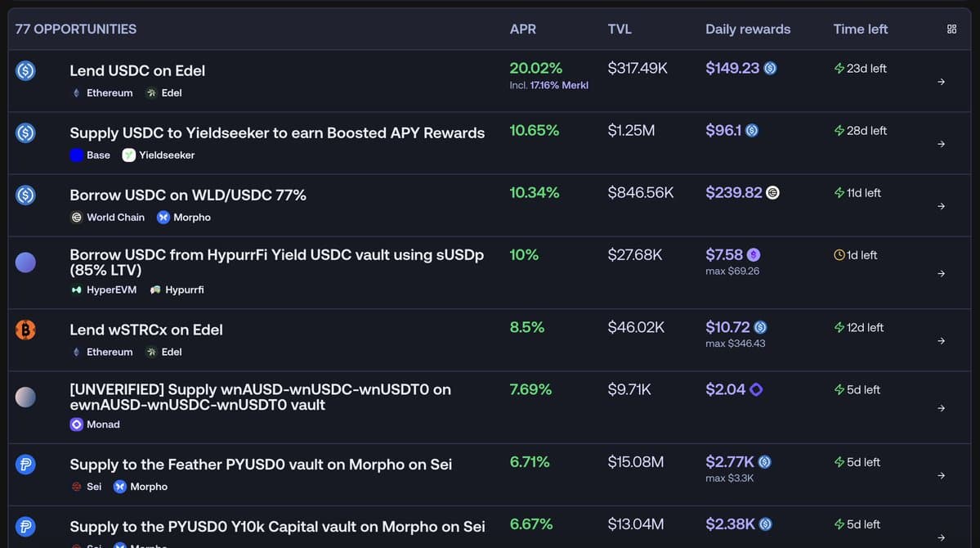
Task: Open Yieldseeker opportunity via its arrow
Action: (x=942, y=144)
